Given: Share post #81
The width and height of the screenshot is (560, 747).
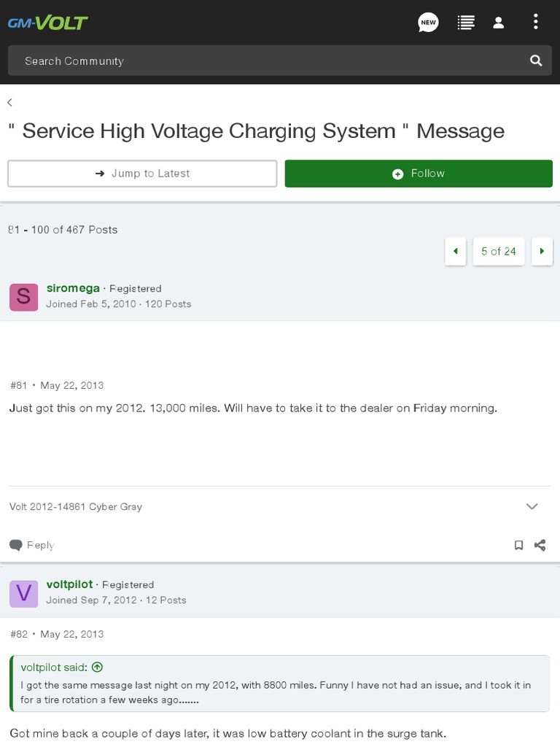Looking at the screenshot, I should click(x=540, y=545).
